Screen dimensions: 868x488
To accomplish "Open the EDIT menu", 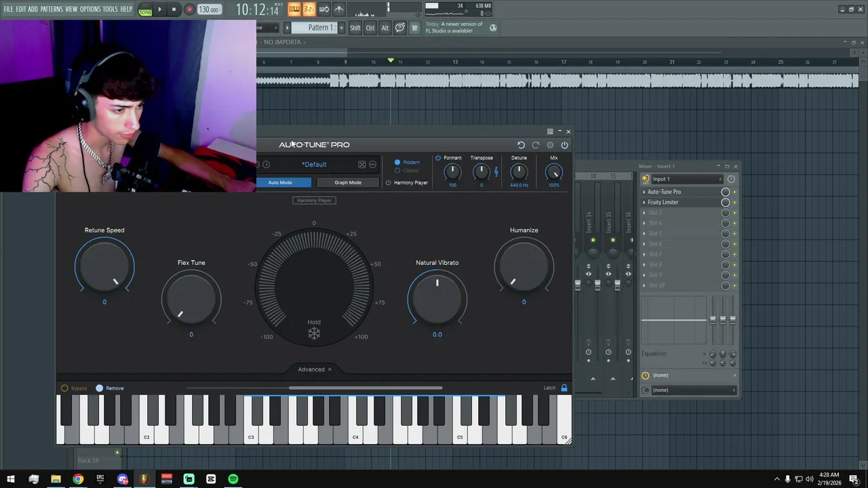I will click(x=21, y=9).
